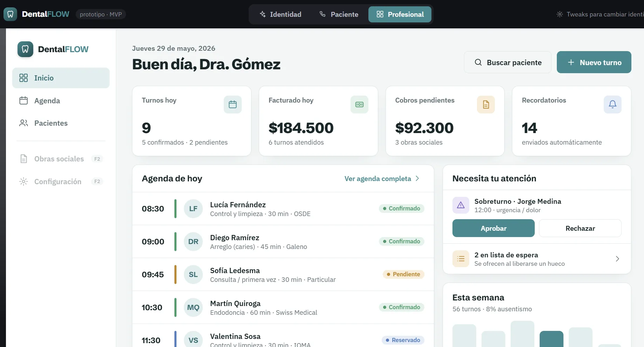Viewport: 644px width, 347px height.
Task: Click the 08:30 appointment time
Action: coord(153,209)
